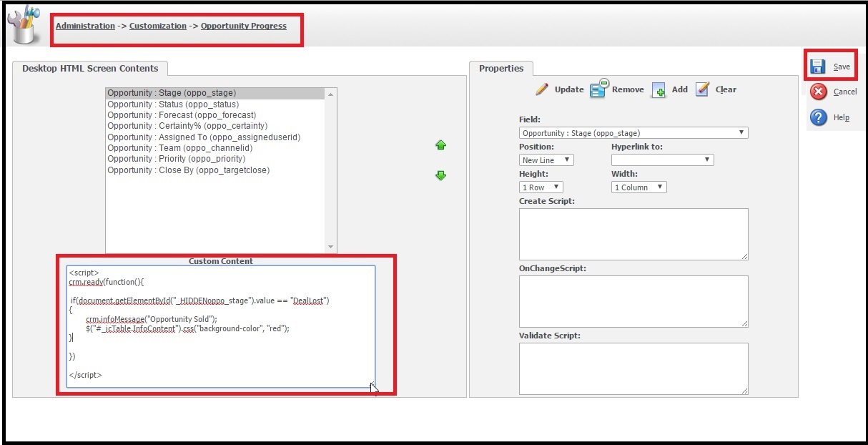Viewport: 868px width, 445px height.
Task: Select Opportunity : Priority (oppo_priority) in list
Action: 215,159
